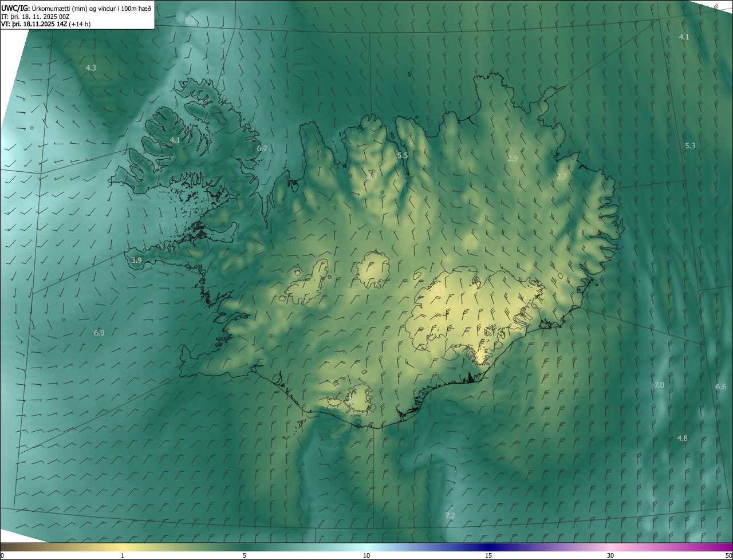Click the 2.9 value label

tap(513, 158)
